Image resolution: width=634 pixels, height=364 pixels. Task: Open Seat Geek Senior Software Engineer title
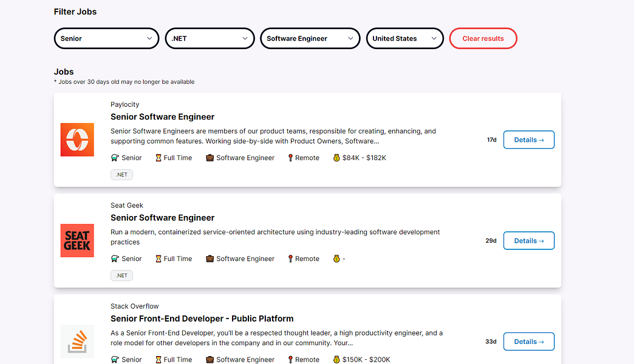pyautogui.click(x=163, y=218)
